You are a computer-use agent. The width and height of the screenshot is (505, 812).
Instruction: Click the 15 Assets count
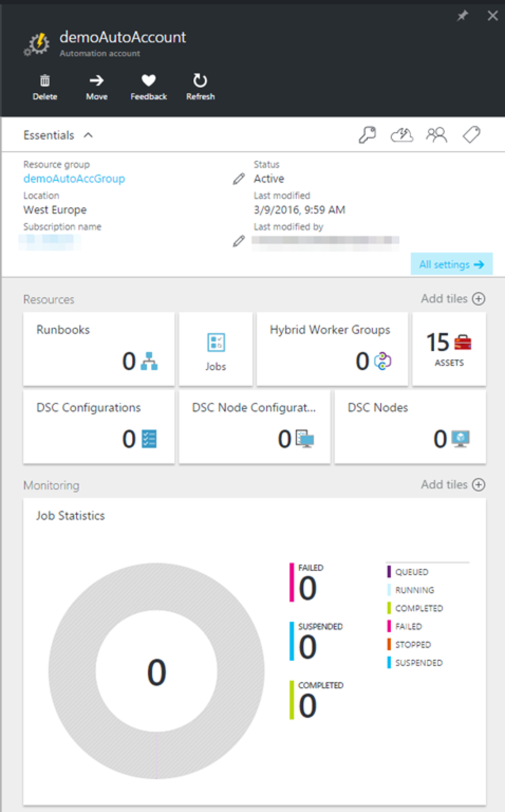click(438, 342)
